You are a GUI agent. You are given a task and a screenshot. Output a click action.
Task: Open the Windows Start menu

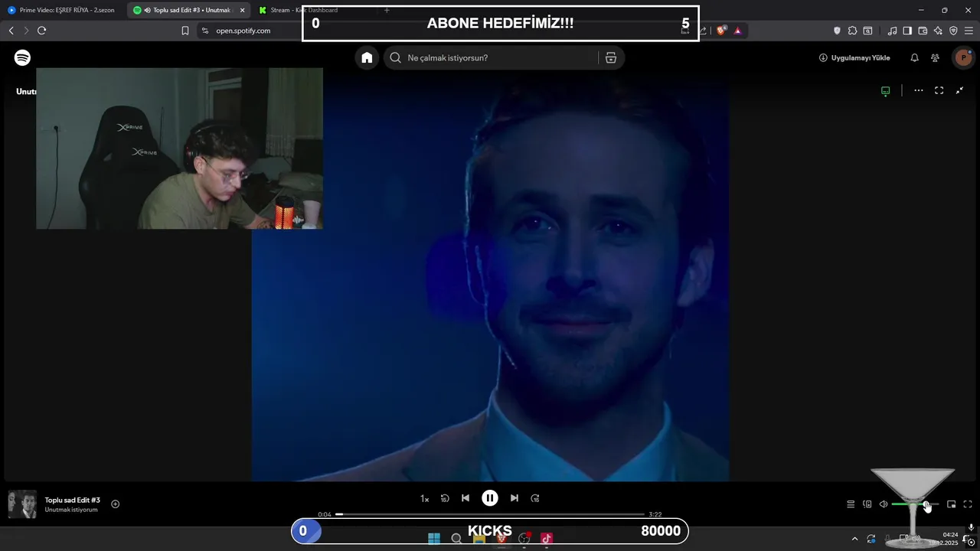pyautogui.click(x=434, y=539)
